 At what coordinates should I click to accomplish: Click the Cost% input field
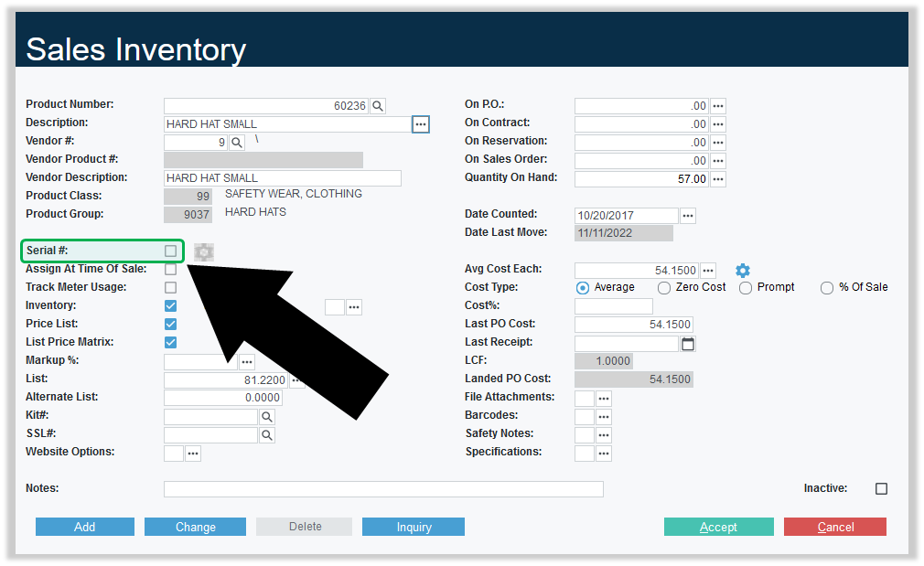tap(614, 306)
